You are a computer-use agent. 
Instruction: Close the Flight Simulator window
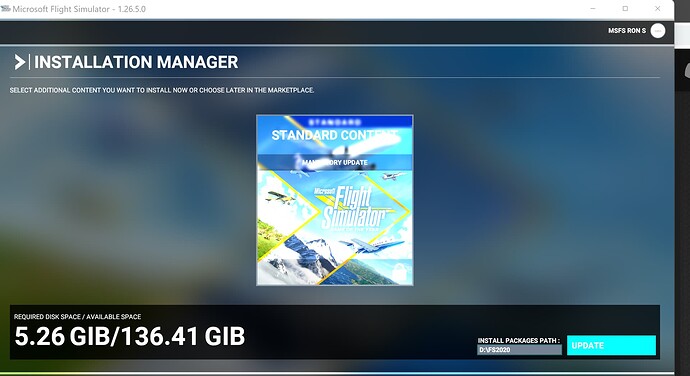pos(657,9)
